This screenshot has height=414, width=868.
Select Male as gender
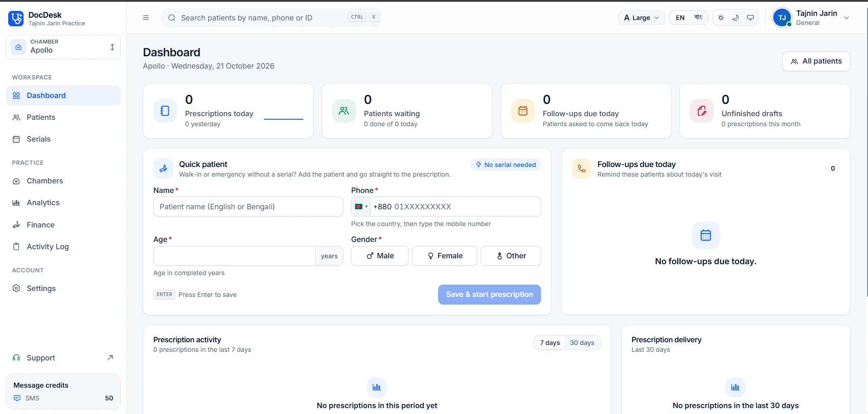click(380, 256)
